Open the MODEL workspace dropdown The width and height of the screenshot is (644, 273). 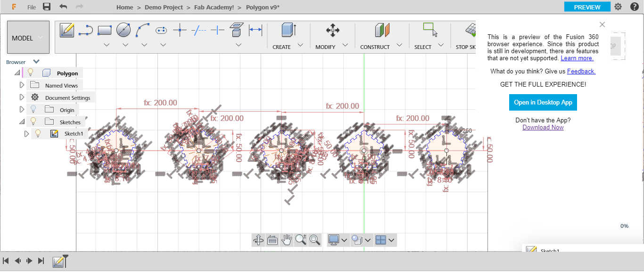[28, 38]
